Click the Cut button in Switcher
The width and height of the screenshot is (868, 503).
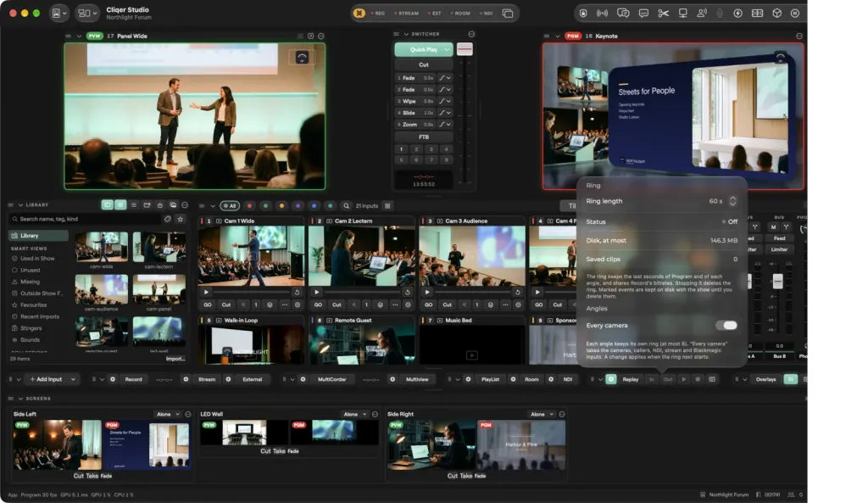pos(424,64)
